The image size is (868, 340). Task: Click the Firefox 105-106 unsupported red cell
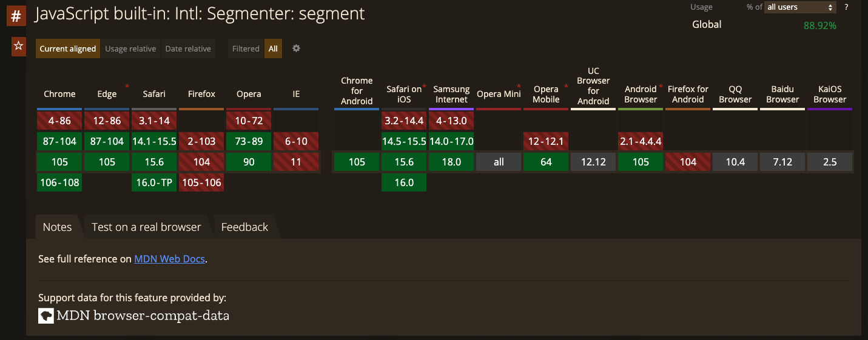pyautogui.click(x=201, y=182)
